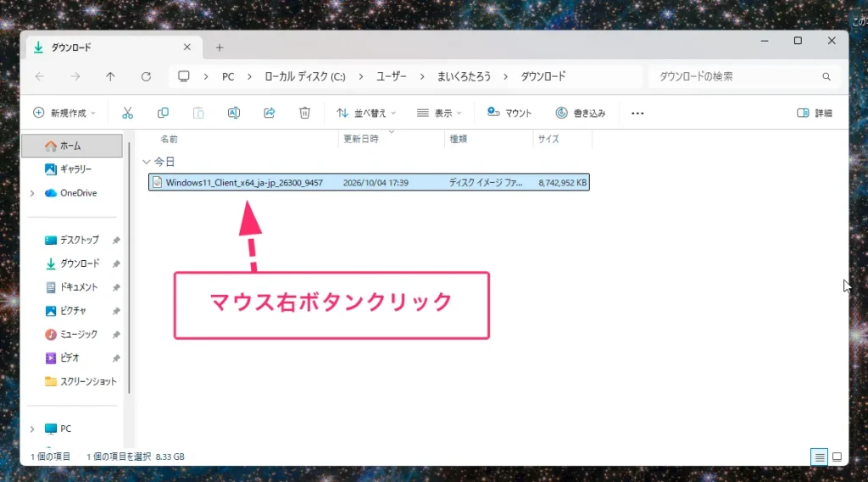Image resolution: width=868 pixels, height=482 pixels.
Task: Click ユーザー breadcrumb
Action: click(x=392, y=76)
